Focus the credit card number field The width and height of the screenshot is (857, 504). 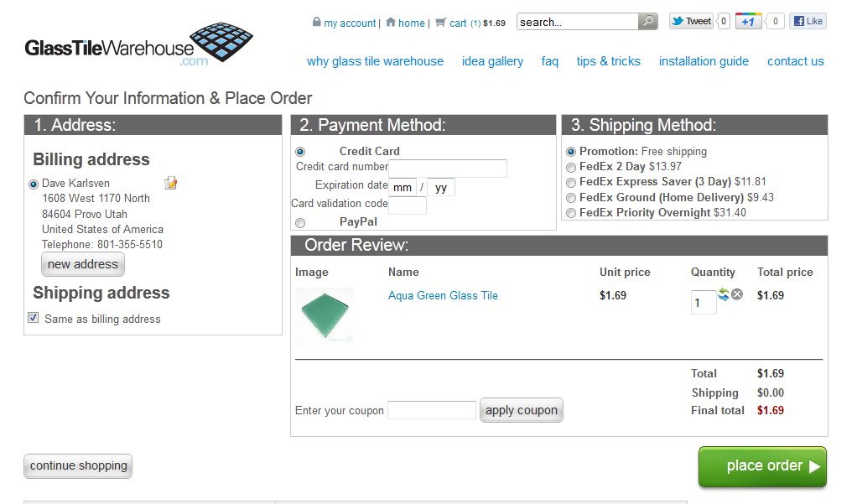pos(448,169)
